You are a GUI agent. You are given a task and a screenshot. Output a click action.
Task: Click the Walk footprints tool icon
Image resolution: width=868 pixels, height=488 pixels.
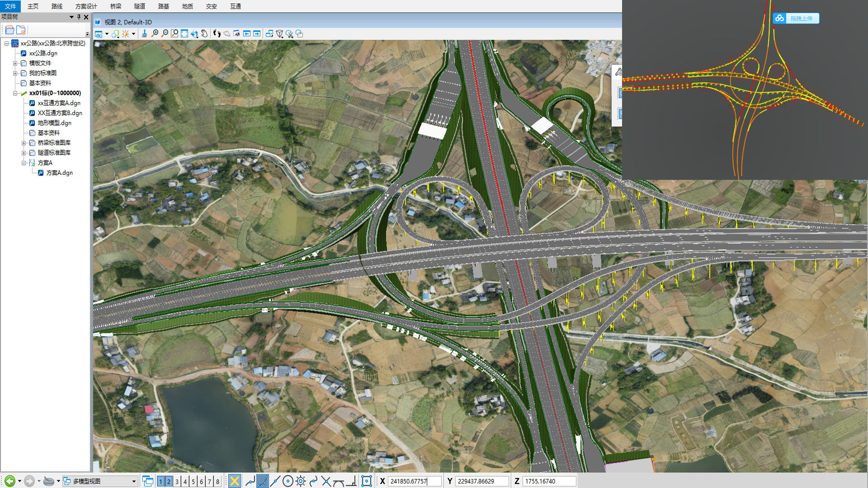(x=217, y=34)
